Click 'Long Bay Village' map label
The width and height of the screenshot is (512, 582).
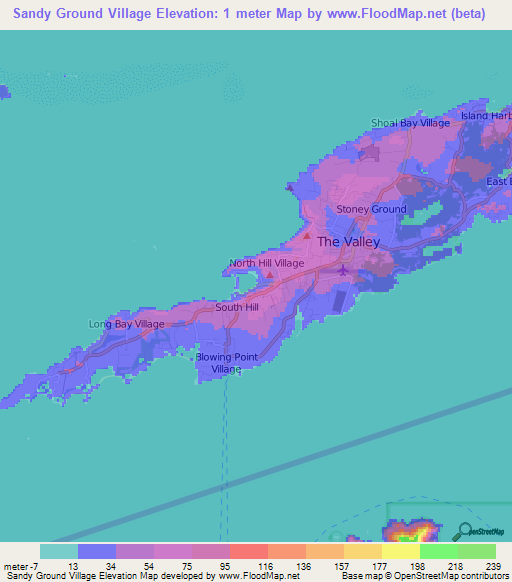[126, 324]
